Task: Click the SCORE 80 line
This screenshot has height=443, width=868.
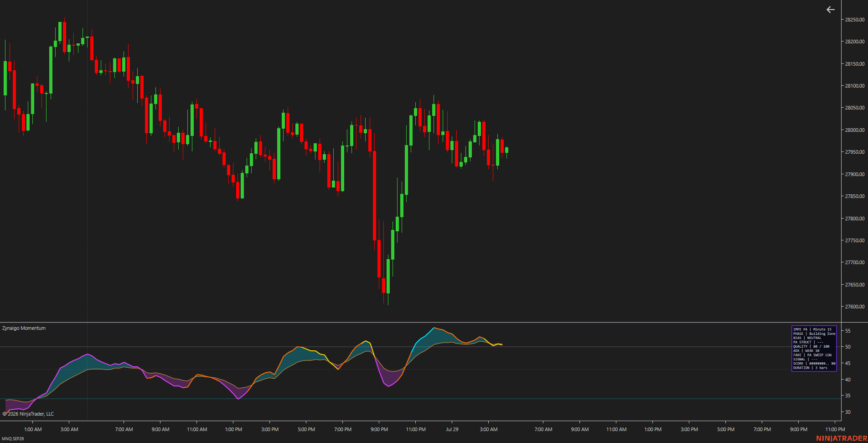Action: point(814,364)
